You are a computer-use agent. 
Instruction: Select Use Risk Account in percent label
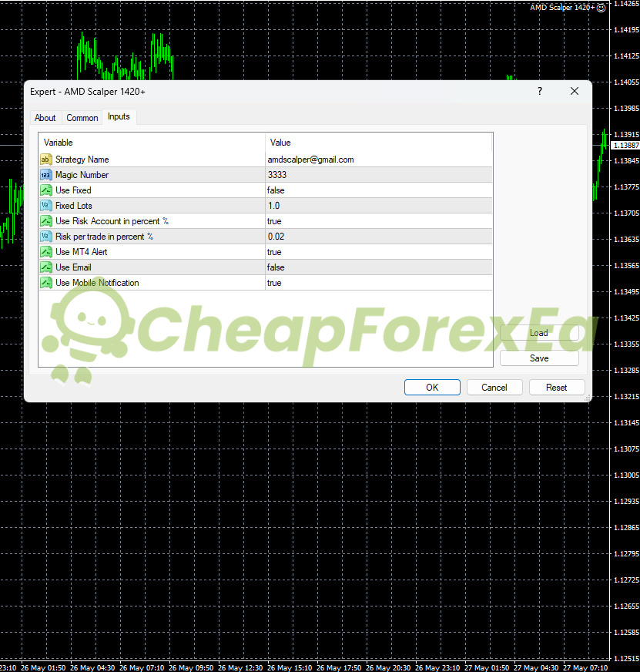pyautogui.click(x=112, y=221)
